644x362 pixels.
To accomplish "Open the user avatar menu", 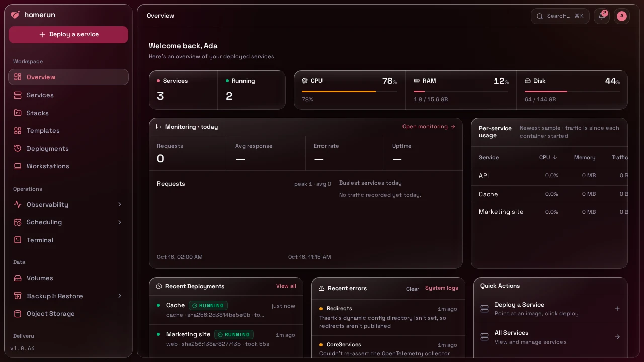I will pyautogui.click(x=622, y=16).
